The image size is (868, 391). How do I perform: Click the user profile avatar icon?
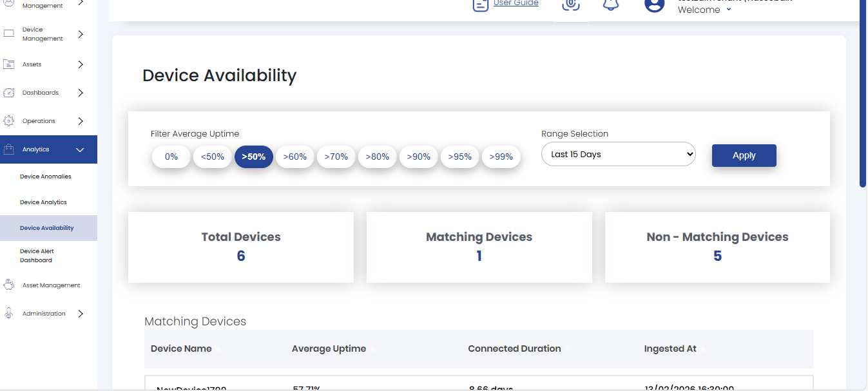[x=654, y=5]
